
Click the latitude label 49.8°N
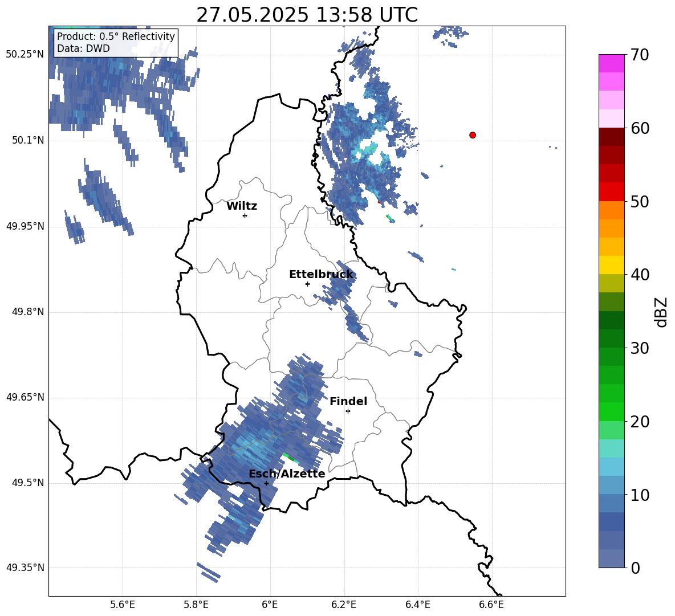[x=29, y=312]
